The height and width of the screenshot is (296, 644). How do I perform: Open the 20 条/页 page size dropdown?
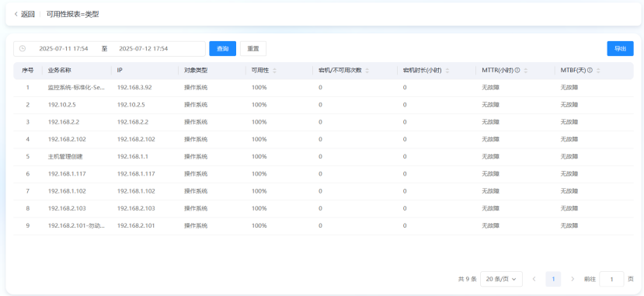coord(501,279)
